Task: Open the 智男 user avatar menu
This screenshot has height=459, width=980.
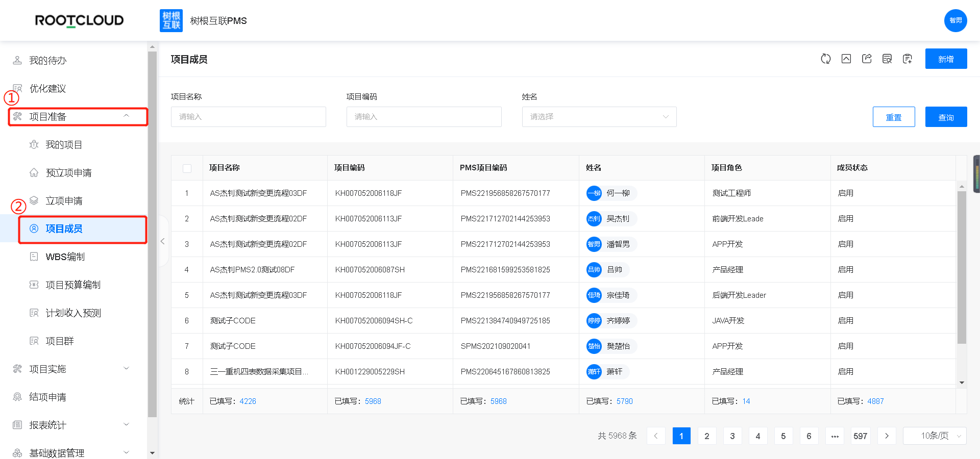Action: (x=955, y=20)
